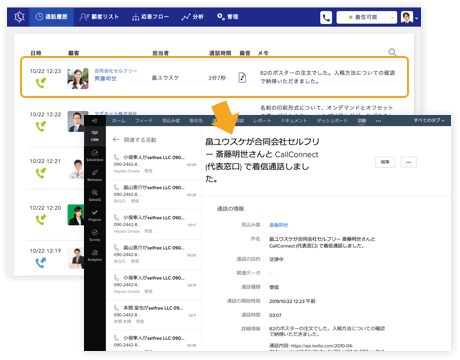
Task: Select the Projects icon in the sidebar
Action: click(x=95, y=215)
